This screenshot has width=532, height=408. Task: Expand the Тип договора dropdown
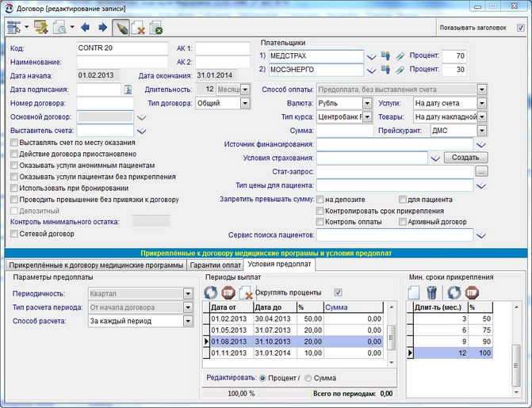coord(245,103)
